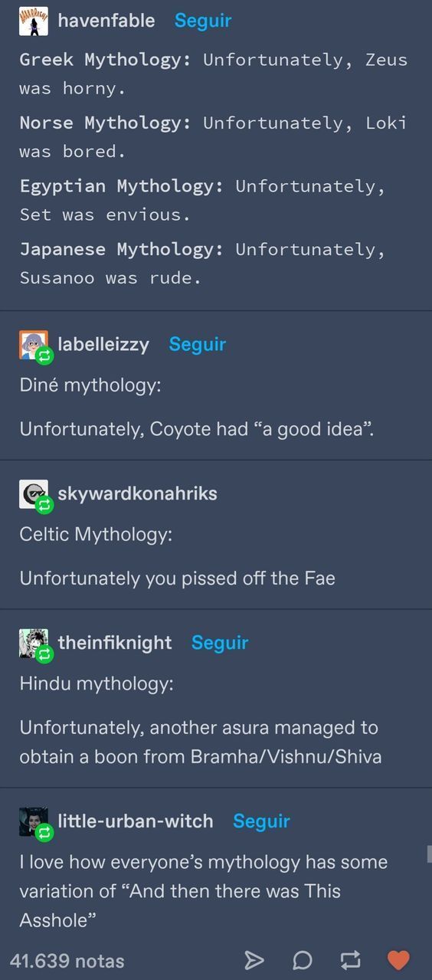Open little-urban-witch username link
Screen dimensions: 432x980
click(x=136, y=821)
